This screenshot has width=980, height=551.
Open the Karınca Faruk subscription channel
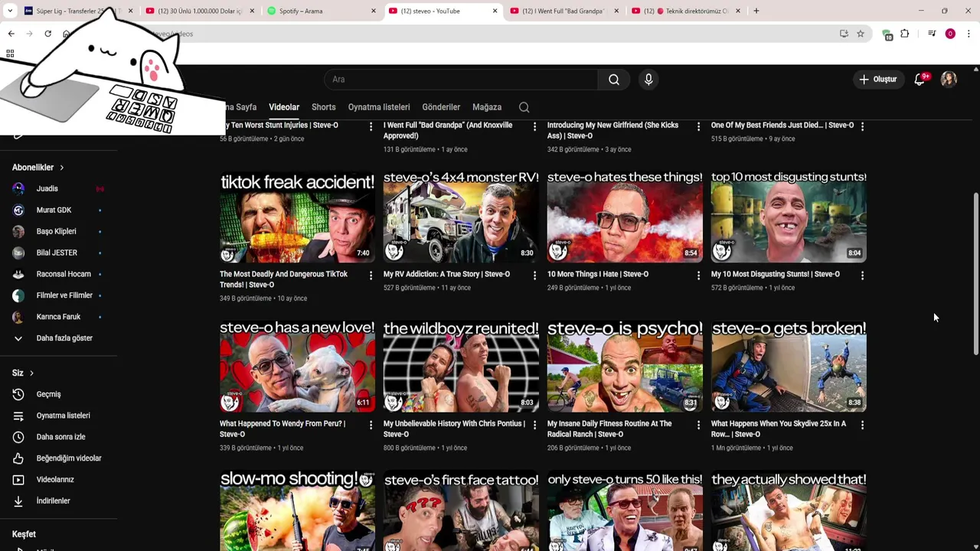click(x=58, y=317)
